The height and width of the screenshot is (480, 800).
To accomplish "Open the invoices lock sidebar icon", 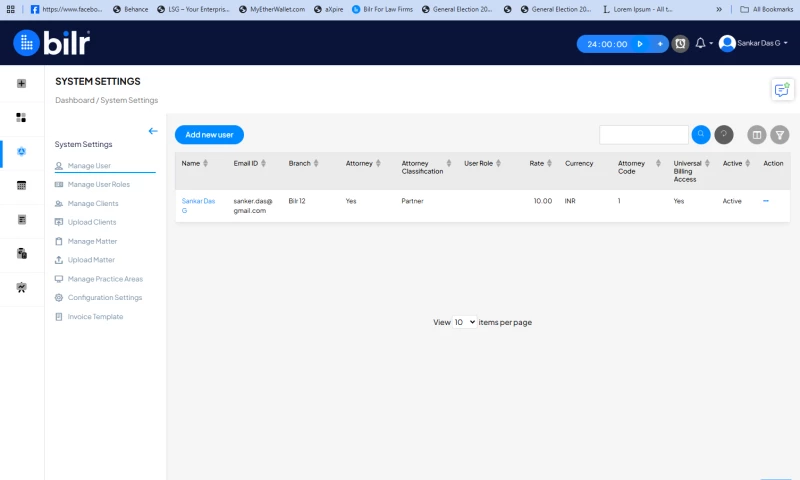I will (x=21, y=254).
